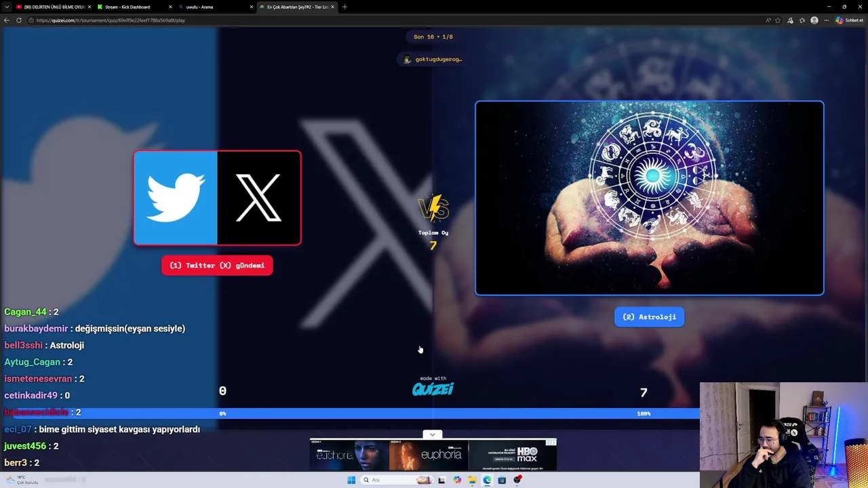Close the uwufu - Arama tab

(252, 7)
